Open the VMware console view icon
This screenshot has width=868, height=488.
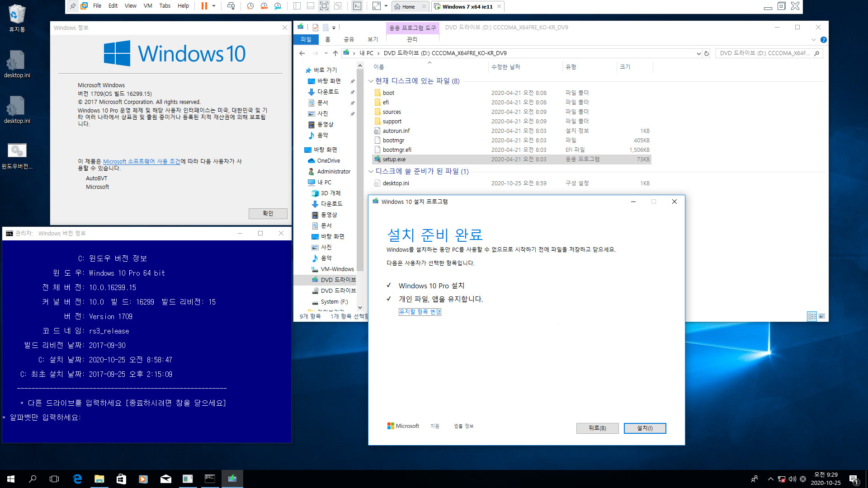pyautogui.click(x=357, y=6)
